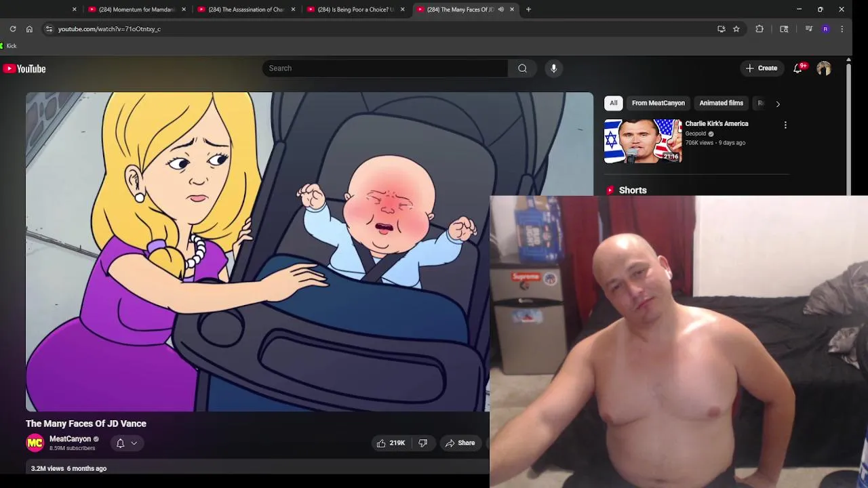Minimize the browser window
Image resolution: width=868 pixels, height=488 pixels.
coord(800,9)
